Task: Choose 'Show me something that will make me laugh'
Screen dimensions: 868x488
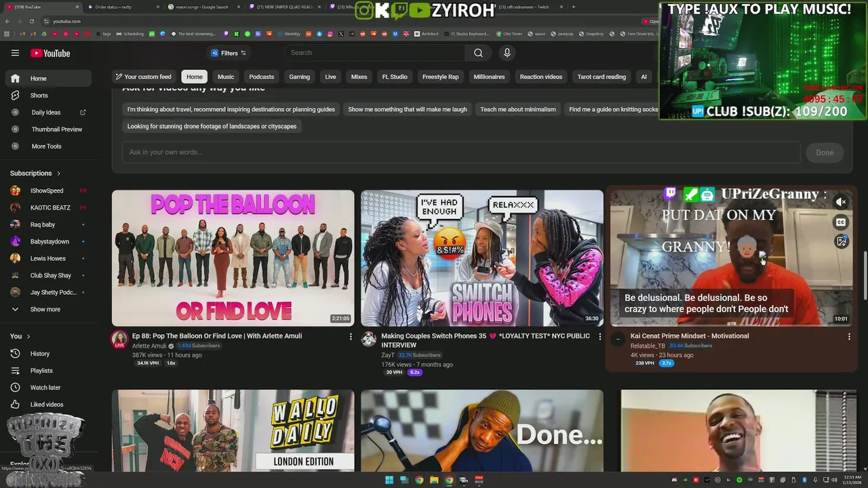Action: pos(408,109)
